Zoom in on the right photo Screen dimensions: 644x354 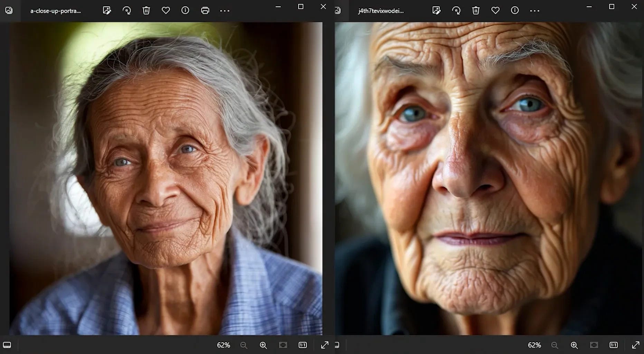(575, 345)
